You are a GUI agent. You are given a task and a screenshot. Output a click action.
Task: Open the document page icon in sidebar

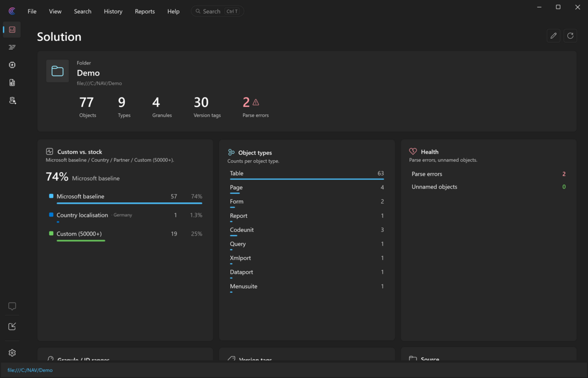12,82
